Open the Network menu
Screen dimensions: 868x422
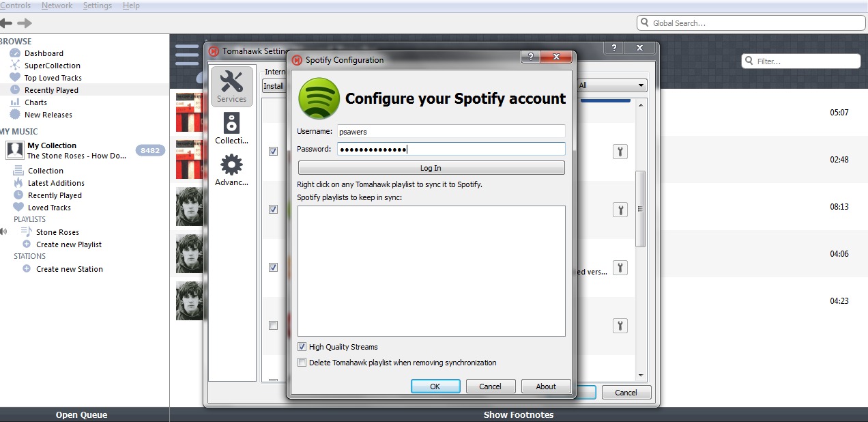[57, 5]
